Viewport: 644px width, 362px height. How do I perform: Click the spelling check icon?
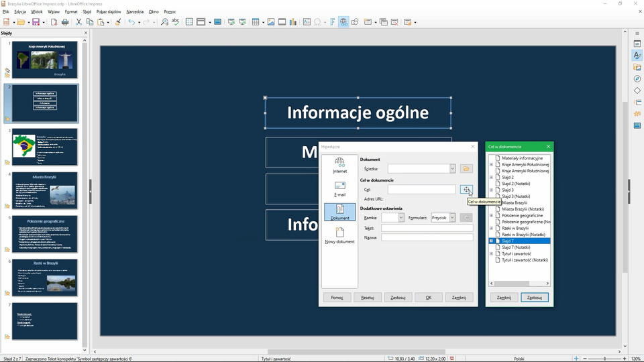click(x=176, y=22)
